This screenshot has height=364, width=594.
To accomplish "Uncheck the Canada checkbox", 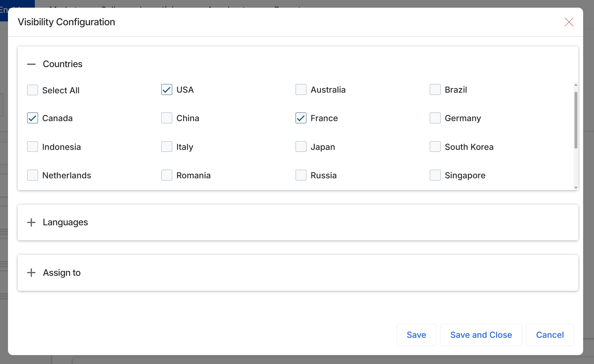I will 33,118.
